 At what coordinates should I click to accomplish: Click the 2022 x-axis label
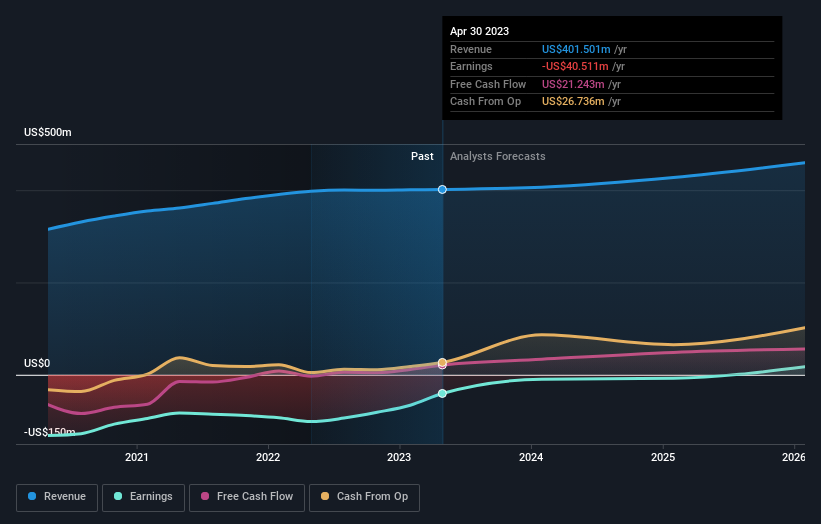[268, 457]
